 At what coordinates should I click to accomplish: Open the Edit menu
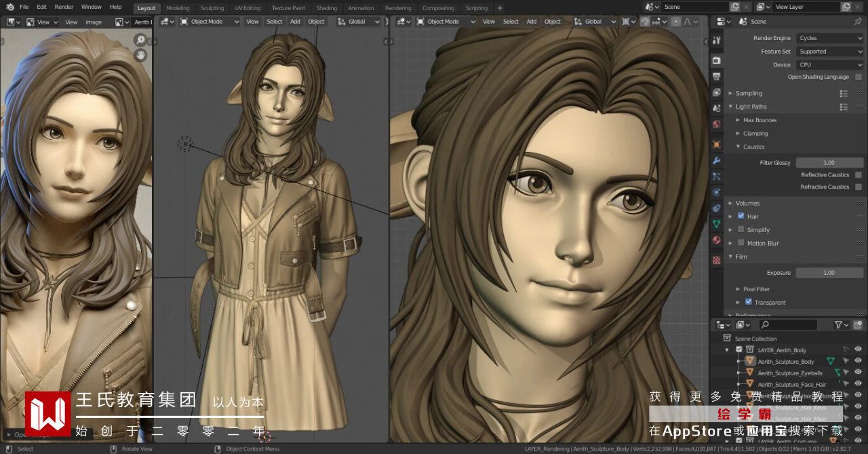coord(41,7)
